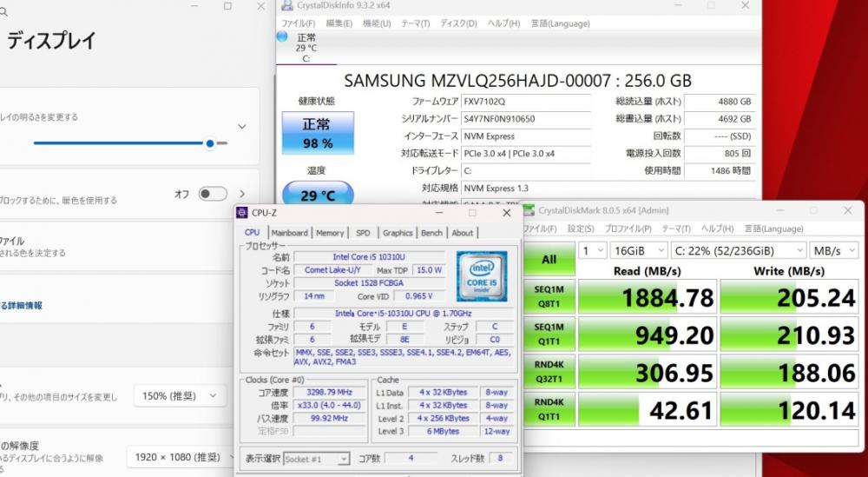Minimize the CrystalDiskMark window

(780, 210)
